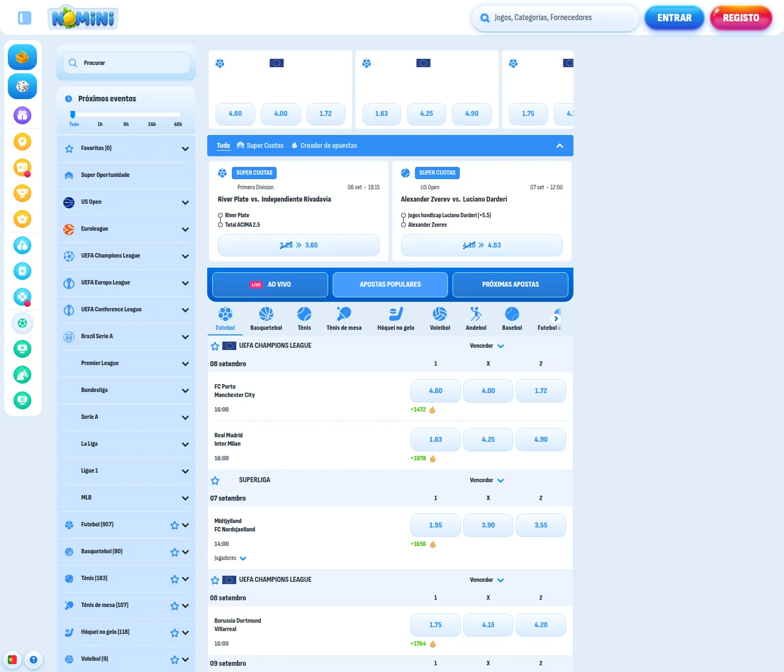784x672 pixels.
Task: Pick Midtjylland win odds 1.95
Action: tap(436, 525)
